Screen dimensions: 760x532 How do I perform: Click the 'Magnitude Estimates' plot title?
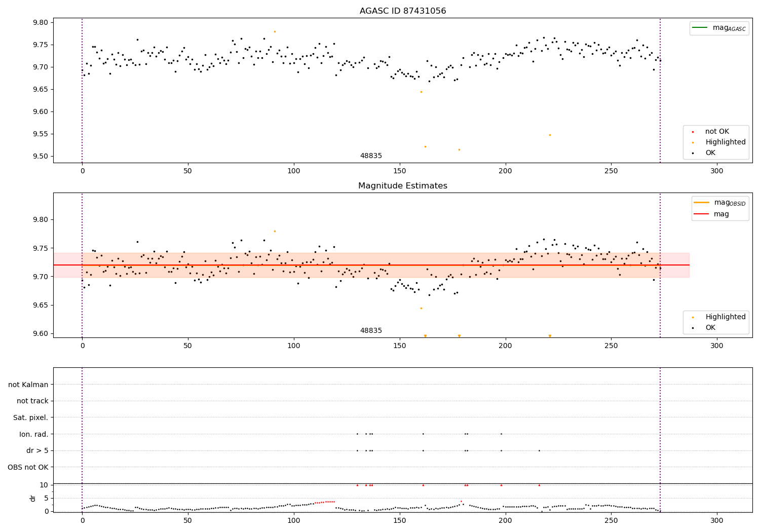(403, 186)
